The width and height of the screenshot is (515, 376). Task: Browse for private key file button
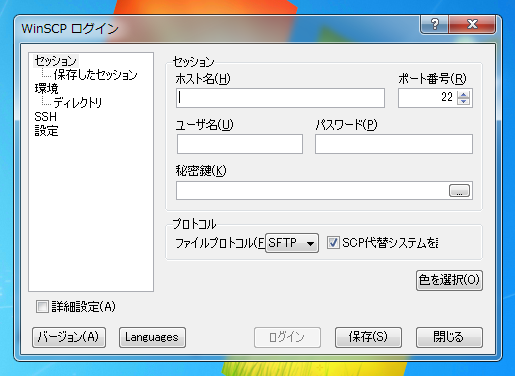459,191
